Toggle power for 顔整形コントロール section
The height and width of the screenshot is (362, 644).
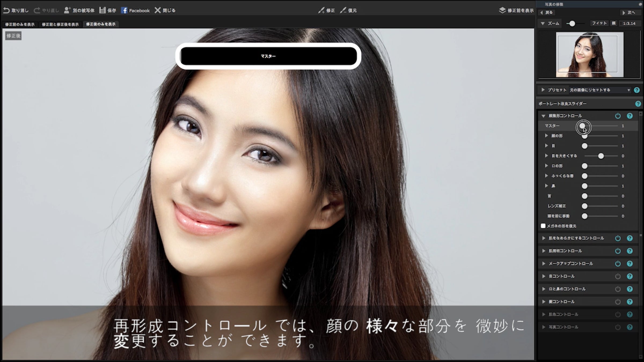pyautogui.click(x=618, y=116)
